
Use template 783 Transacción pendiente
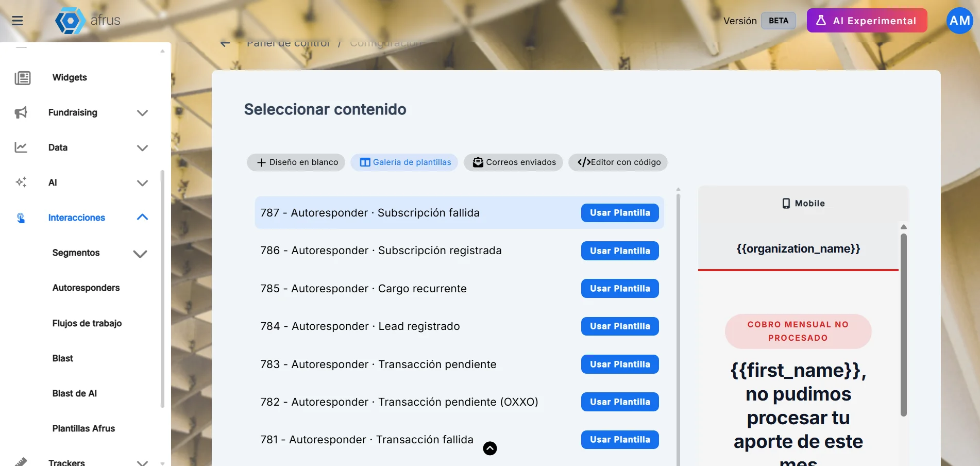coord(620,364)
